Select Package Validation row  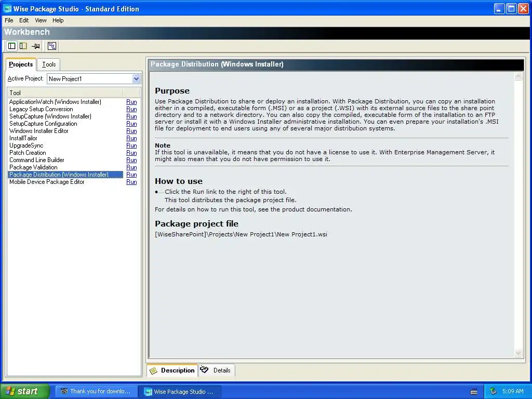[65, 167]
